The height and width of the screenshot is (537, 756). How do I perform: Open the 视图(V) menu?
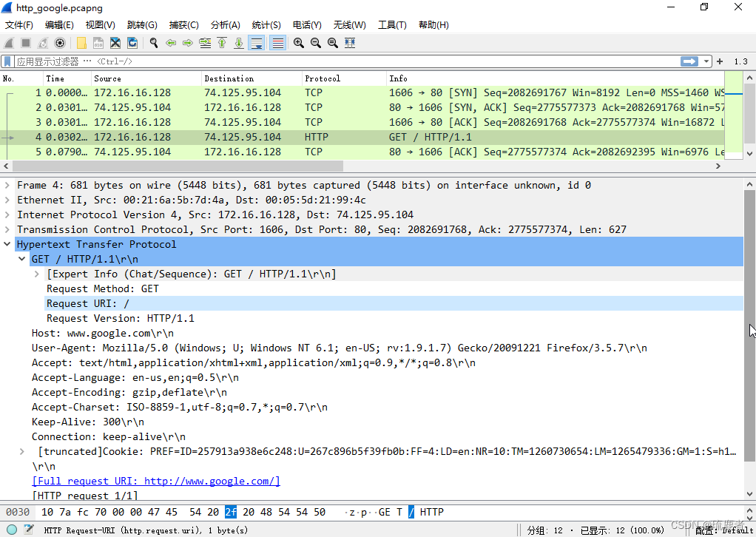[x=101, y=25]
